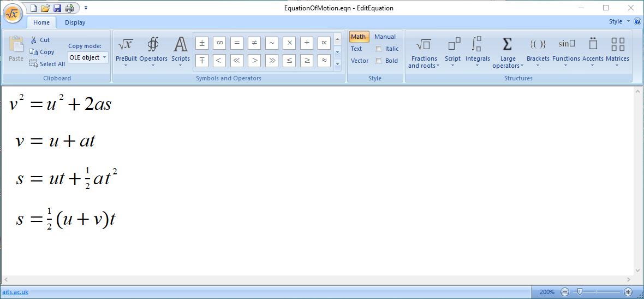Open the Fractions and roots structures
The height and width of the screenshot is (299, 644).
click(424, 53)
